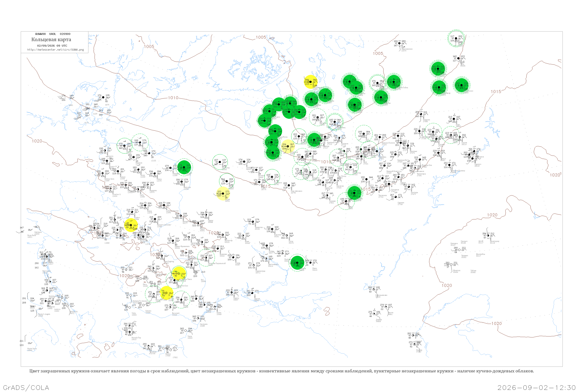Click the green filled station circle marked 201 155
The image size is (588, 392).
point(354,193)
